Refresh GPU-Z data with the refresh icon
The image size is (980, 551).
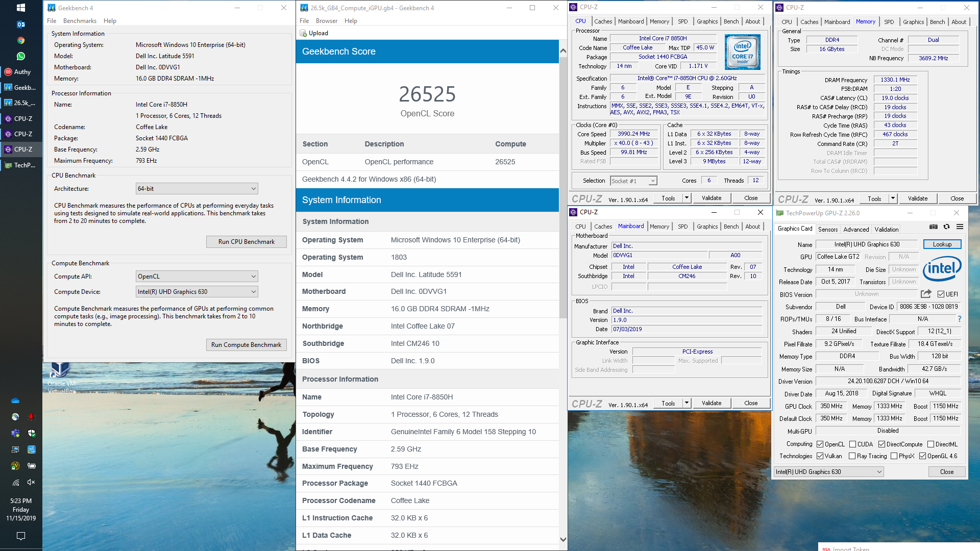point(946,227)
